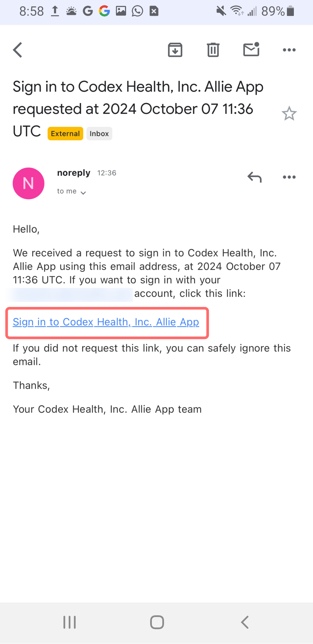
Task: Archive this email with the archive icon
Action: 175,50
